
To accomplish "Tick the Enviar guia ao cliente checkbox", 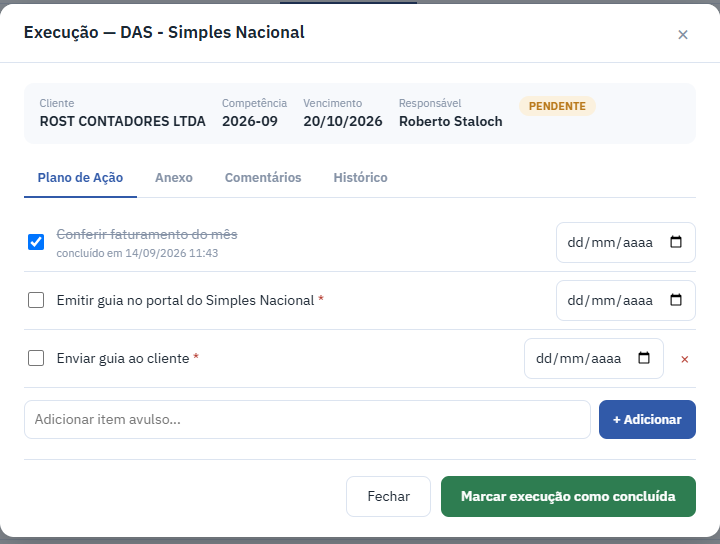I will pos(36,358).
